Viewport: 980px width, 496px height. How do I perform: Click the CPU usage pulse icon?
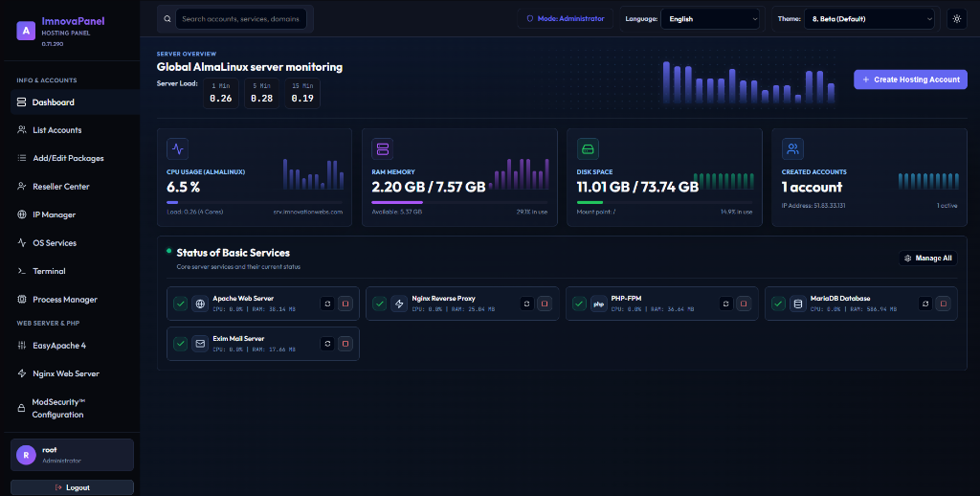[x=177, y=148]
